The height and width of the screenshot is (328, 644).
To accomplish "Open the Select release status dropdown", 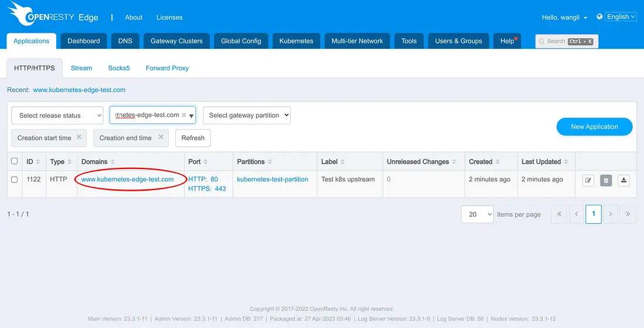I will (x=57, y=116).
